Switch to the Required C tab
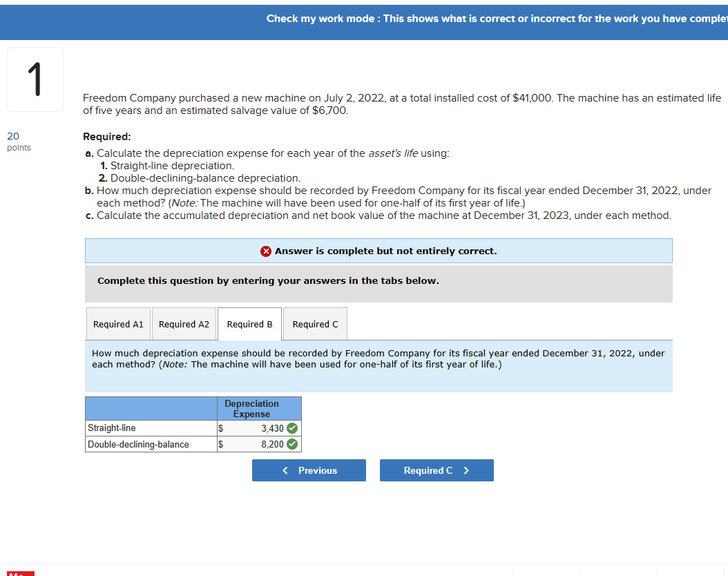Viewport: 728px width, 576px height. tap(314, 323)
